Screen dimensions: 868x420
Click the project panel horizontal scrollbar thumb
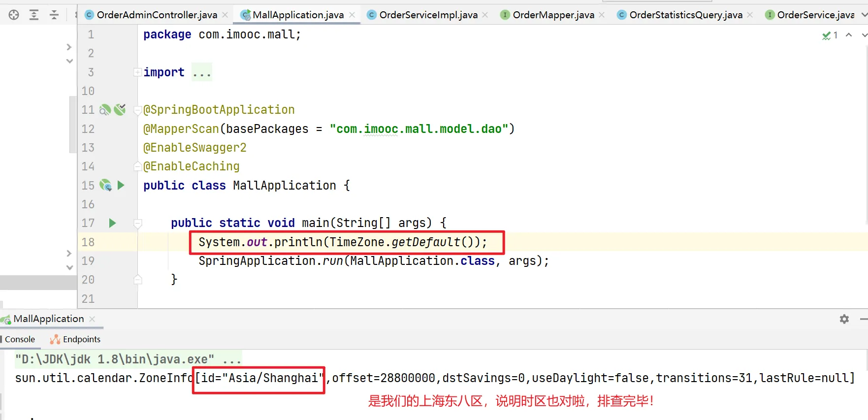coord(38,283)
